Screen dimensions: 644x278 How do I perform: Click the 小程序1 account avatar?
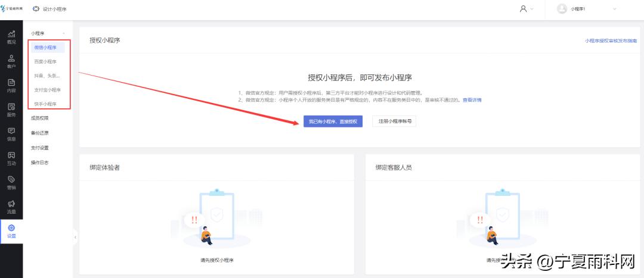[x=562, y=8]
